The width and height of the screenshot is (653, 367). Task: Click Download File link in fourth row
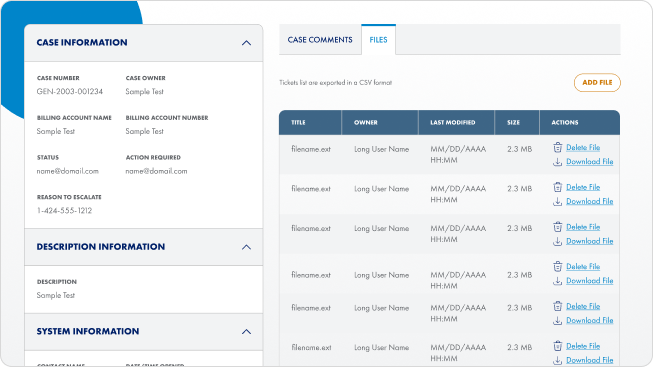click(590, 281)
